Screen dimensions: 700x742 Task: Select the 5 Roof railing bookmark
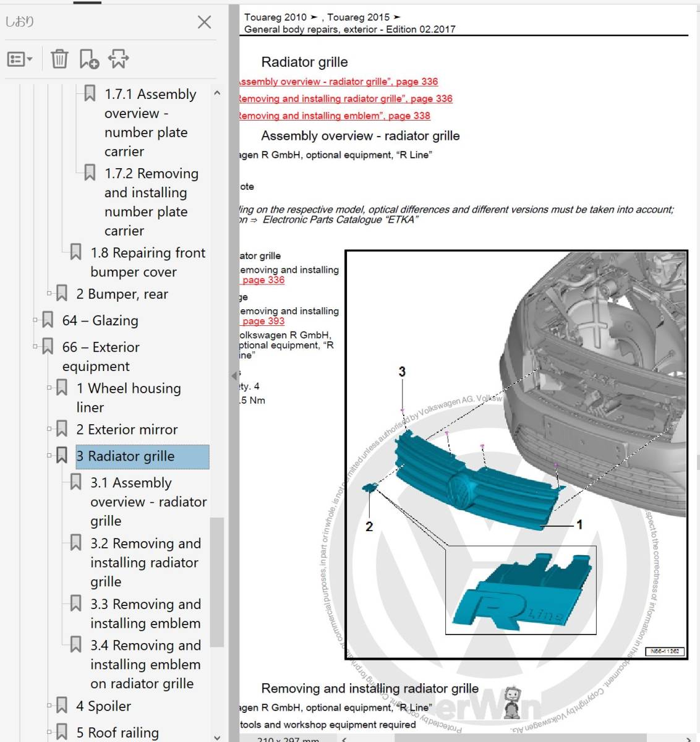click(x=117, y=732)
